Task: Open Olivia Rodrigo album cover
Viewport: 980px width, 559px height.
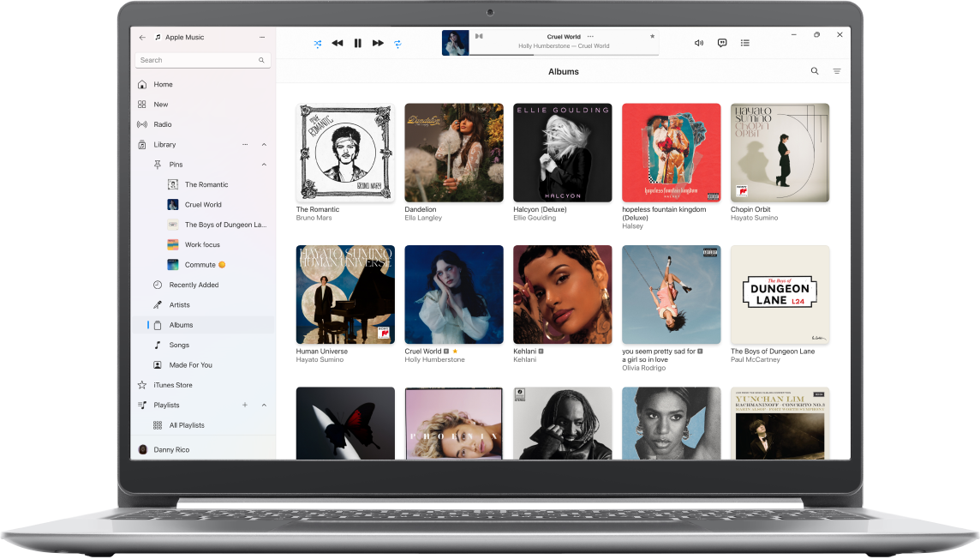Action: (672, 295)
